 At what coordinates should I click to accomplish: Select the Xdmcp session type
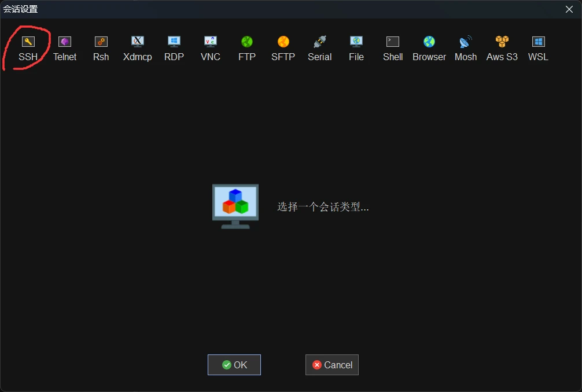[x=137, y=49]
